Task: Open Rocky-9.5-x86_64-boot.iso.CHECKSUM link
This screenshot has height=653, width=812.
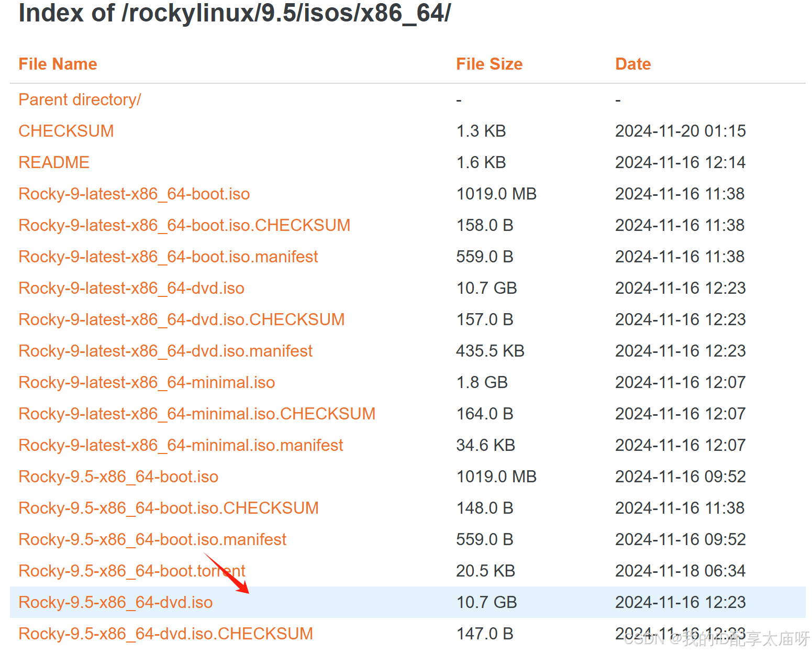Action: point(169,508)
